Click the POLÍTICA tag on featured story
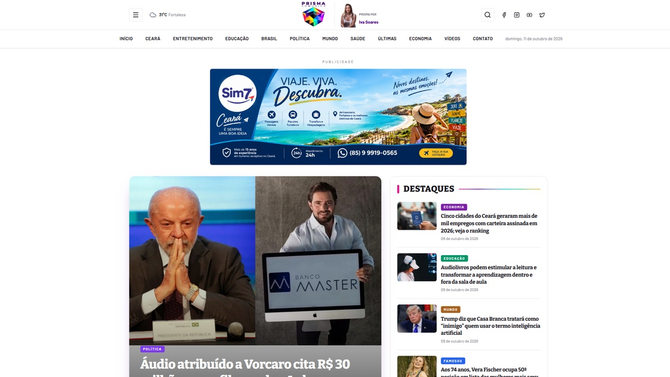Screen dimensions: 670x377 tap(153, 349)
